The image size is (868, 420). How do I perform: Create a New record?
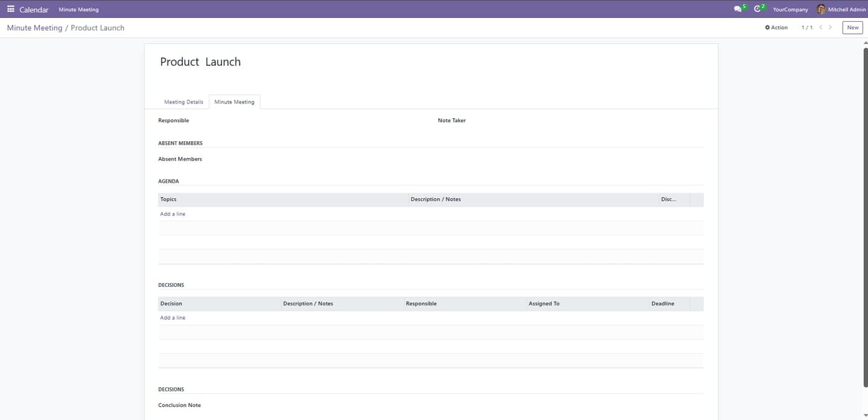(x=852, y=27)
